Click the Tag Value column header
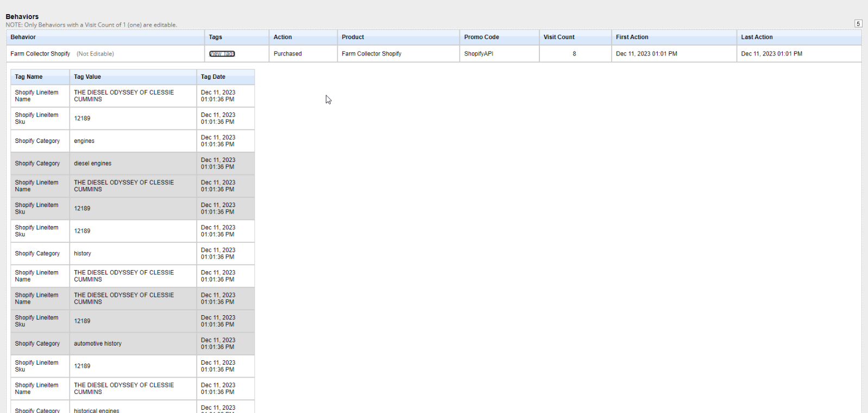The image size is (868, 413). (87, 77)
